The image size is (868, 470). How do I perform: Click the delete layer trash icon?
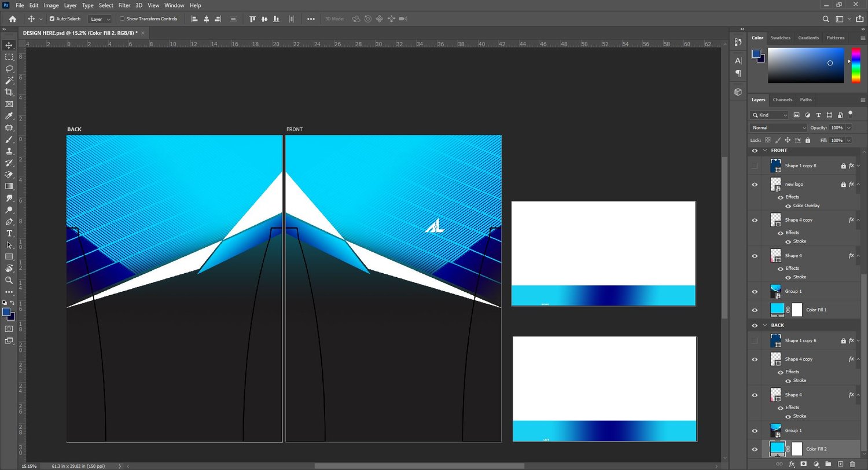coord(852,464)
